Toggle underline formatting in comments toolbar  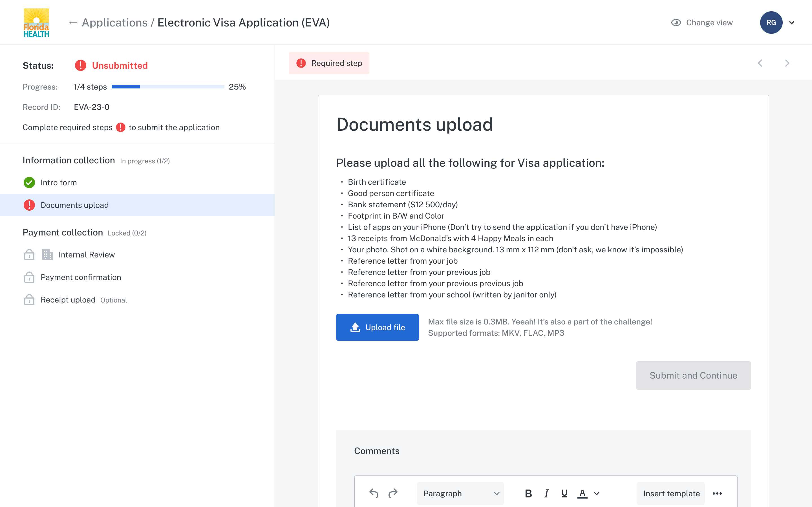pyautogui.click(x=564, y=493)
